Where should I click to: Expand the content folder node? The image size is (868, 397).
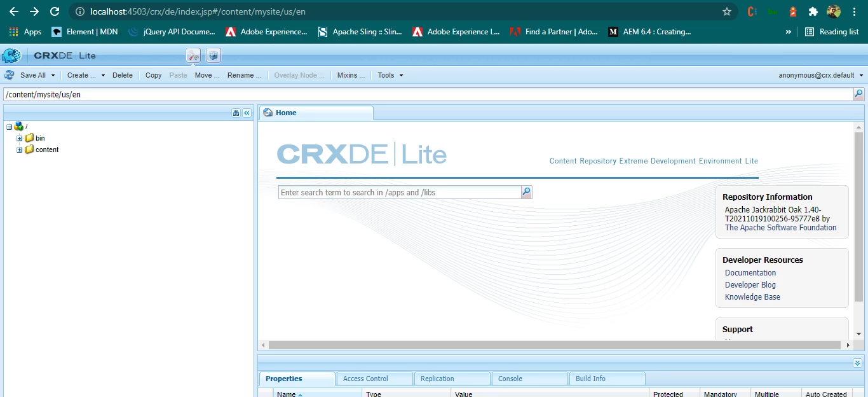(x=20, y=150)
